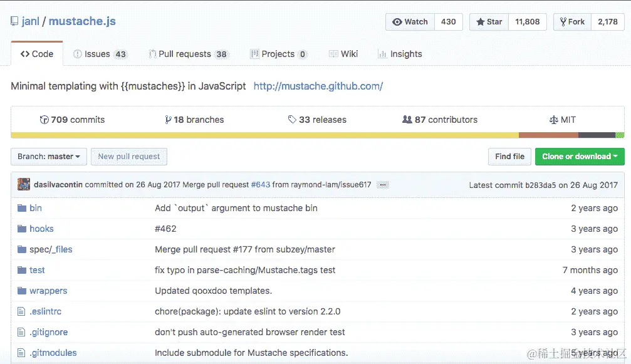
Task: Click the Pull requests branch icon
Action: [152, 54]
